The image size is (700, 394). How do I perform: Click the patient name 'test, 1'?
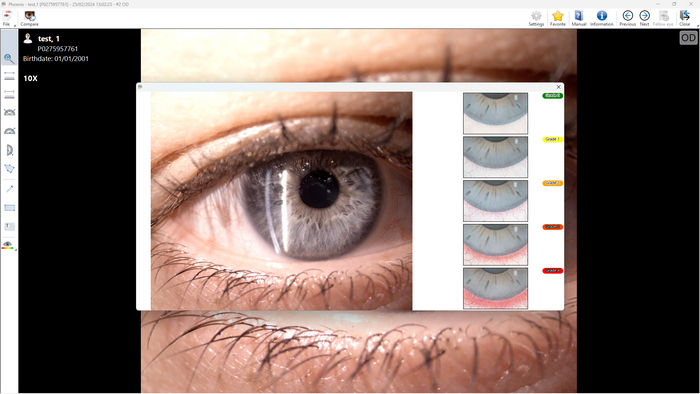(x=49, y=39)
